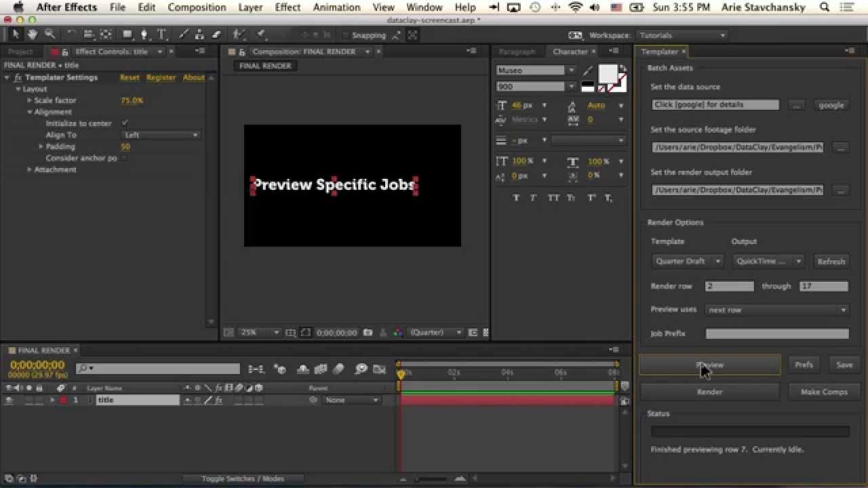Click the show channel RGB icon
The height and width of the screenshot is (488, 868).
[397, 333]
